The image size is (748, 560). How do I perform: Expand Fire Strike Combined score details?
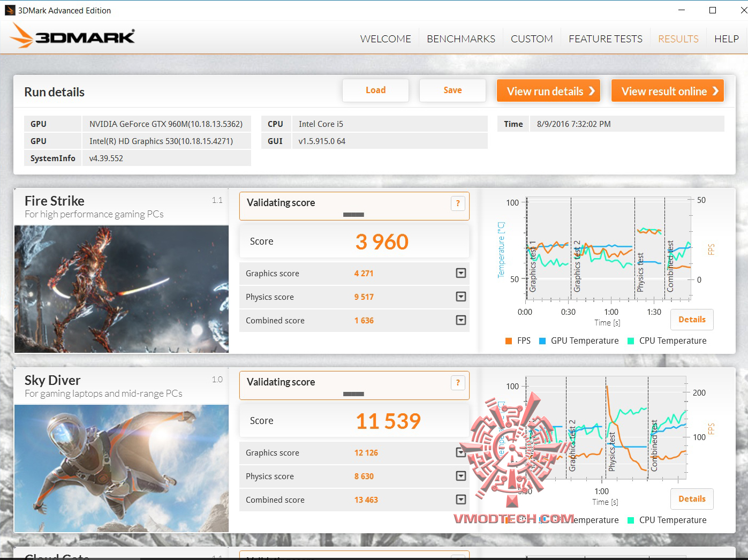(x=460, y=320)
